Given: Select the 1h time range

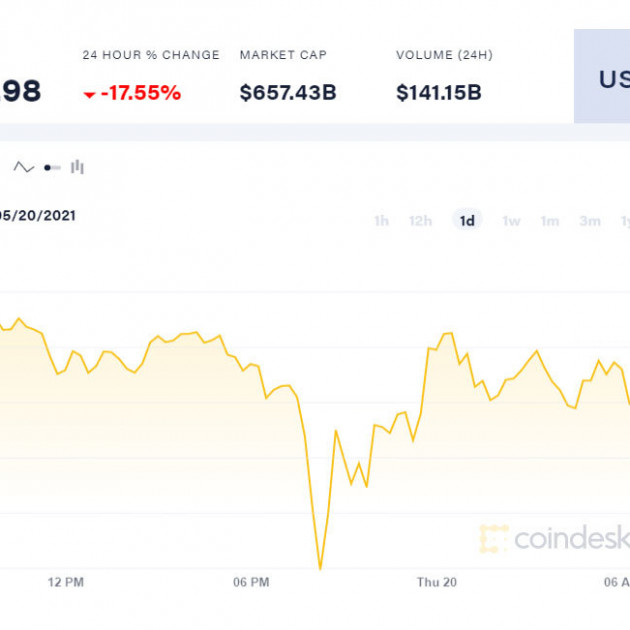Looking at the screenshot, I should click(x=381, y=221).
